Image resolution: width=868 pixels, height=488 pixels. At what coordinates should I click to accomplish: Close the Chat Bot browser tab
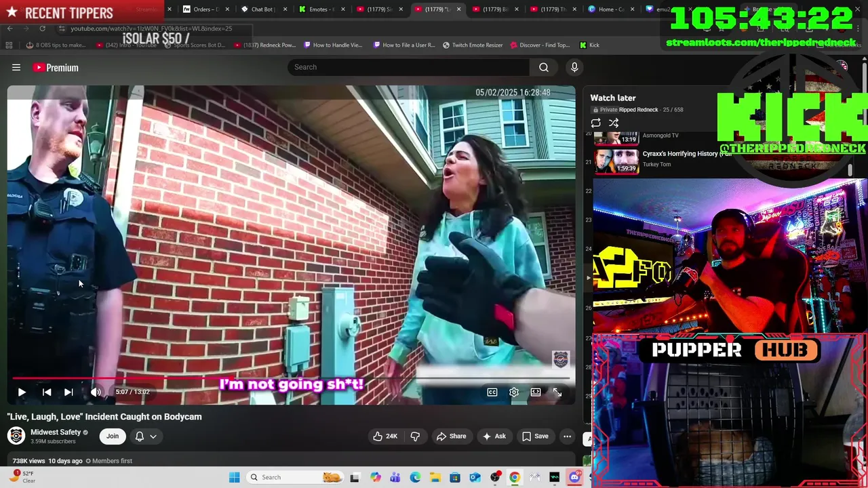pos(285,9)
